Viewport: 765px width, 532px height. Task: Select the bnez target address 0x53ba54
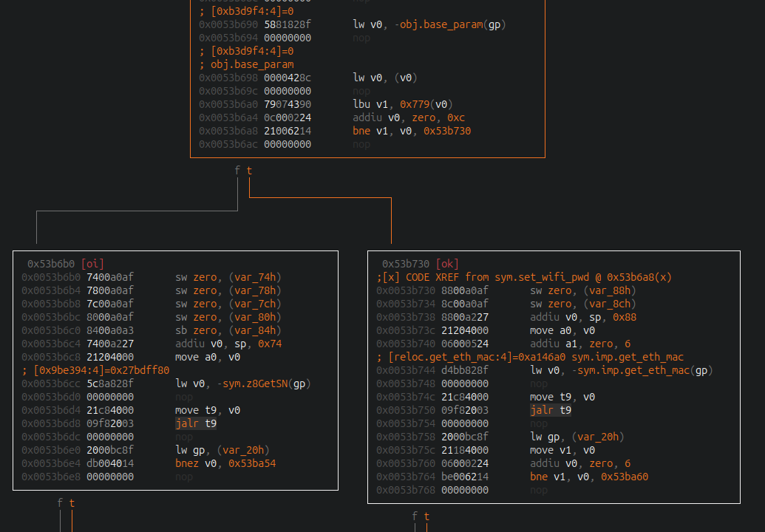click(x=252, y=463)
